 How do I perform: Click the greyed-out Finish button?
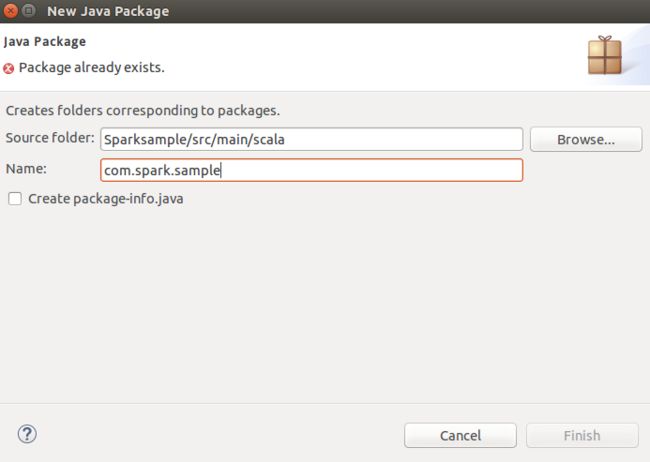point(582,435)
